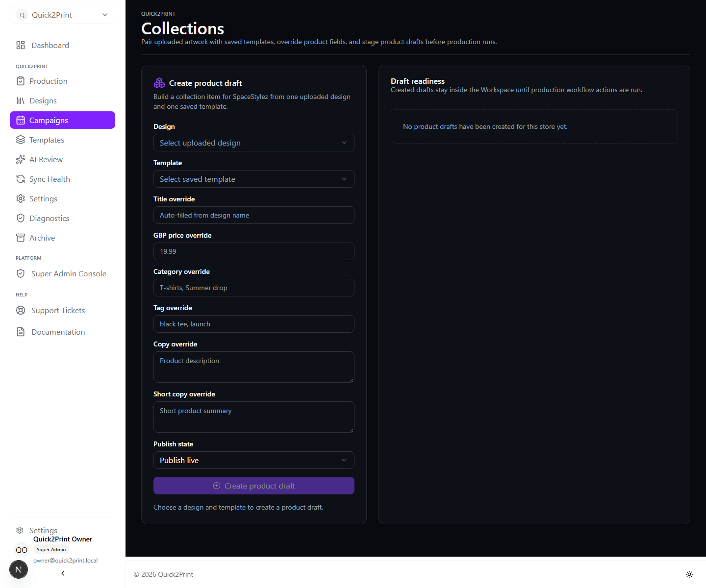Click the Super Admin Console shield icon
The height and width of the screenshot is (588, 706).
click(21, 273)
